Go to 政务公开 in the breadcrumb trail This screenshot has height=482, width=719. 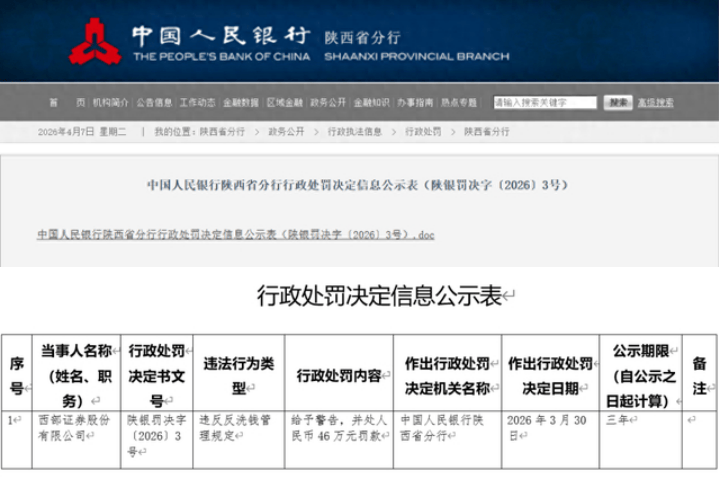pyautogui.click(x=286, y=132)
